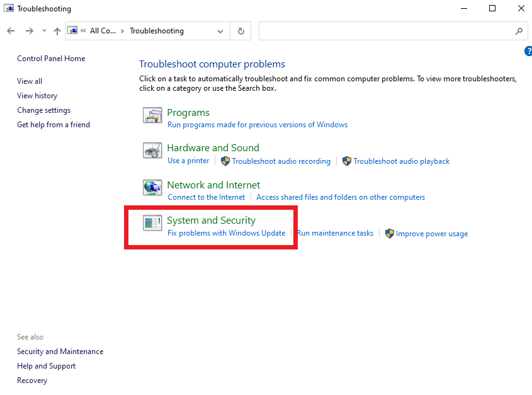Expand the address bar history dropdown

click(220, 31)
